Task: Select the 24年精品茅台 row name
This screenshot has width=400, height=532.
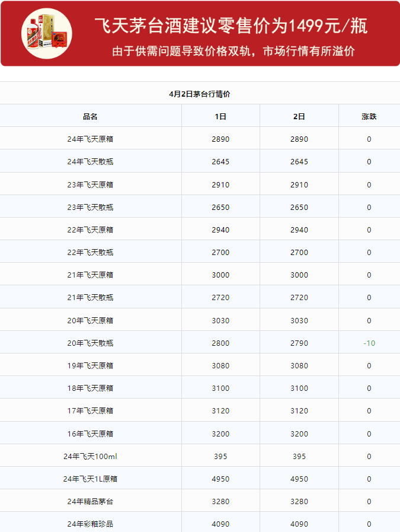Action: pyautogui.click(x=90, y=502)
